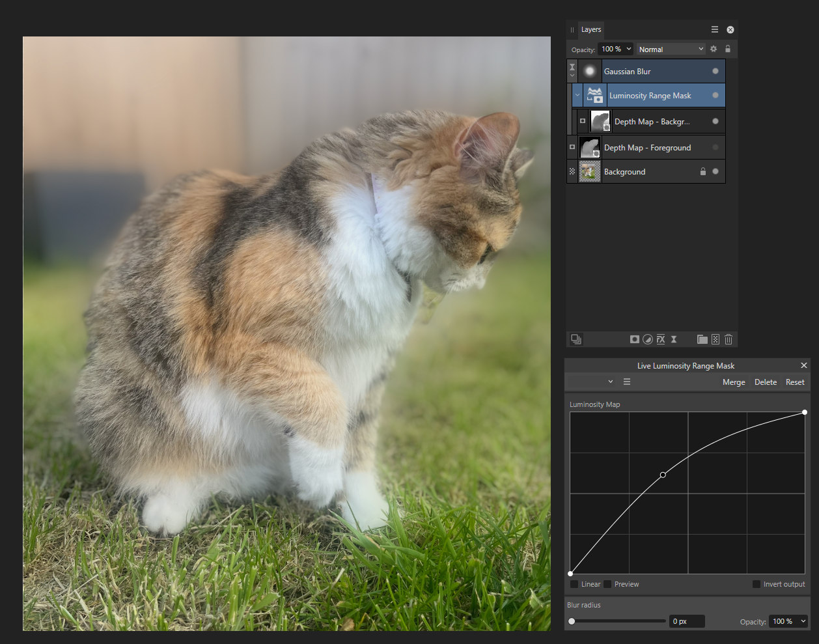Delete layer using the trash icon
This screenshot has height=644, width=819.
point(729,339)
